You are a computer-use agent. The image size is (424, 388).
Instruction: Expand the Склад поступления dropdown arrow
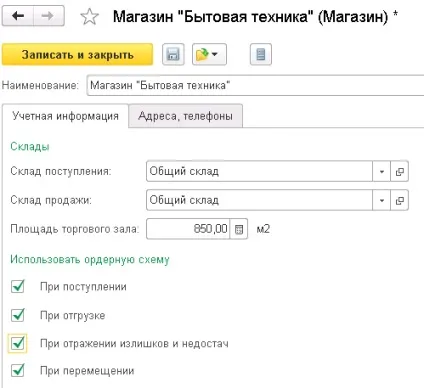(x=382, y=171)
